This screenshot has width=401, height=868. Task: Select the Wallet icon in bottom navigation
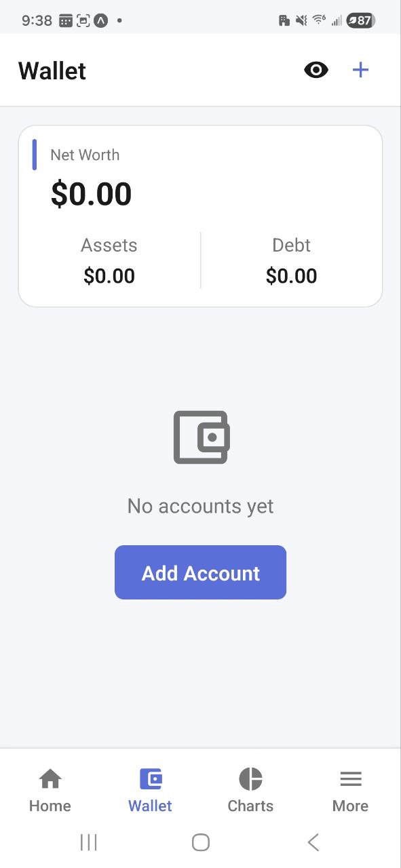tap(150, 778)
